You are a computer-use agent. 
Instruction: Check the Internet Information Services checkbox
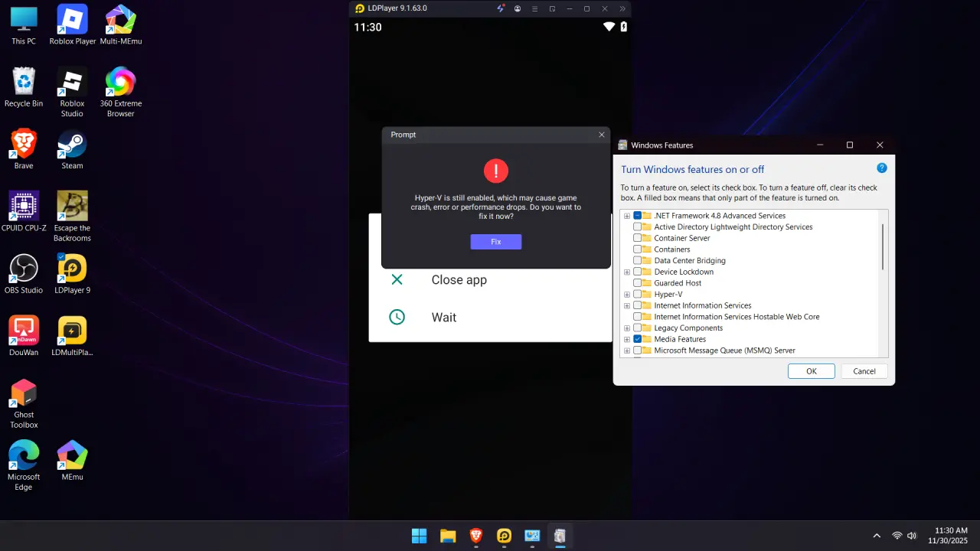(x=638, y=305)
